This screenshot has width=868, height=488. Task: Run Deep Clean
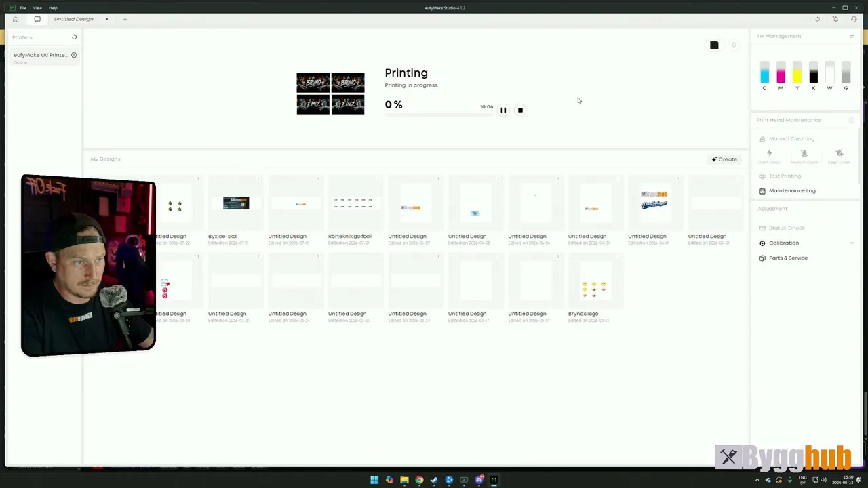839,157
